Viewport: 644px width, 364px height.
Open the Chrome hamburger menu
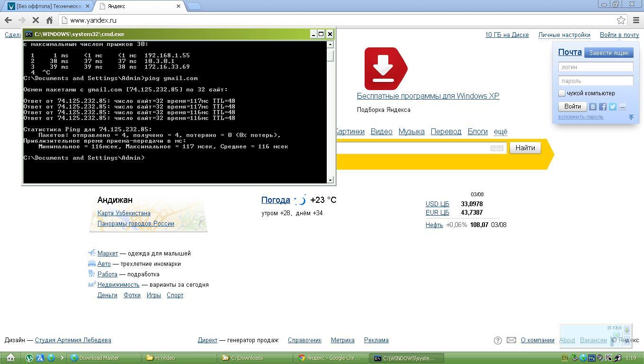coord(636,20)
